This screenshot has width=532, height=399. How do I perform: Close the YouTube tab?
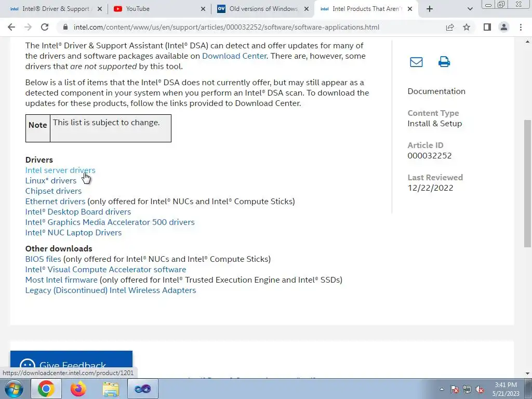tap(203, 9)
